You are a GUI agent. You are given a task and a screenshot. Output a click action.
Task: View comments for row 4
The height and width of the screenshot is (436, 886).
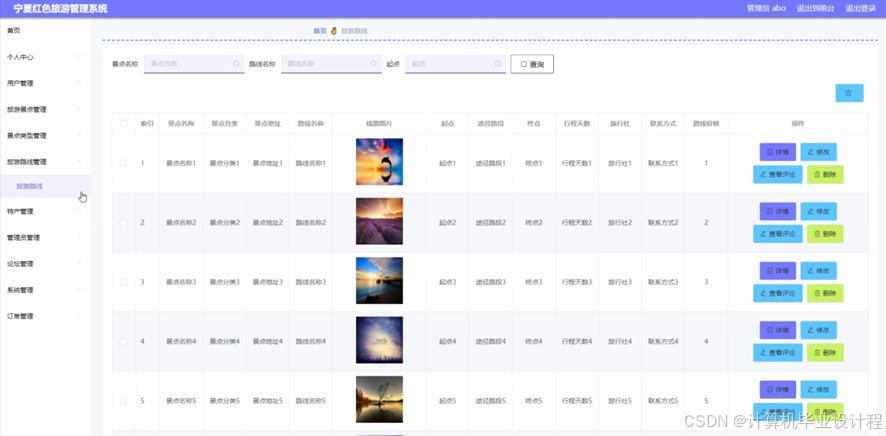(778, 352)
